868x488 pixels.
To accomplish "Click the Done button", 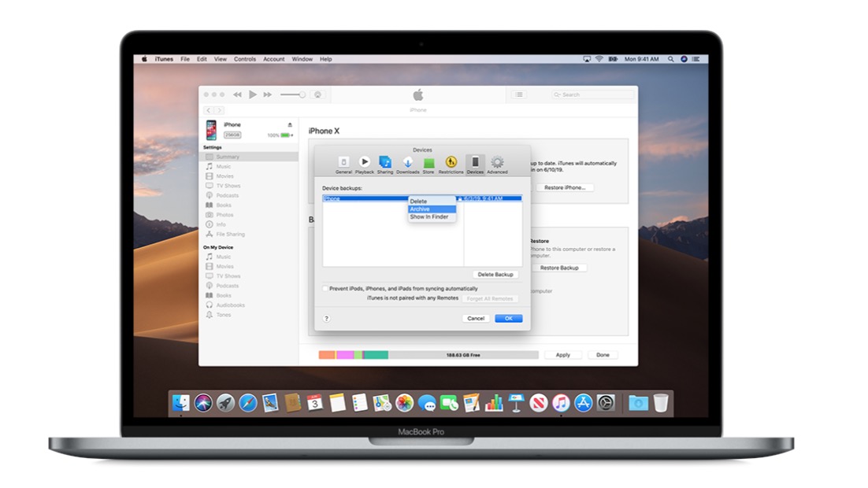I will coord(603,355).
